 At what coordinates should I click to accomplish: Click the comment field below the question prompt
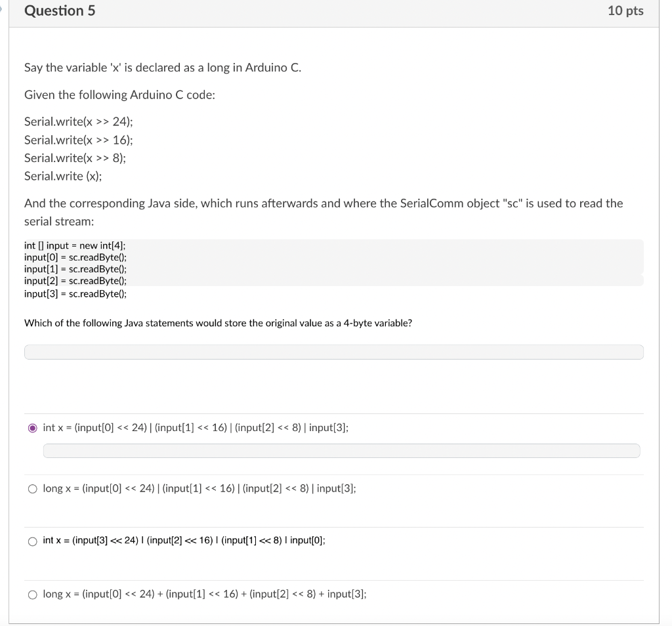[333, 352]
